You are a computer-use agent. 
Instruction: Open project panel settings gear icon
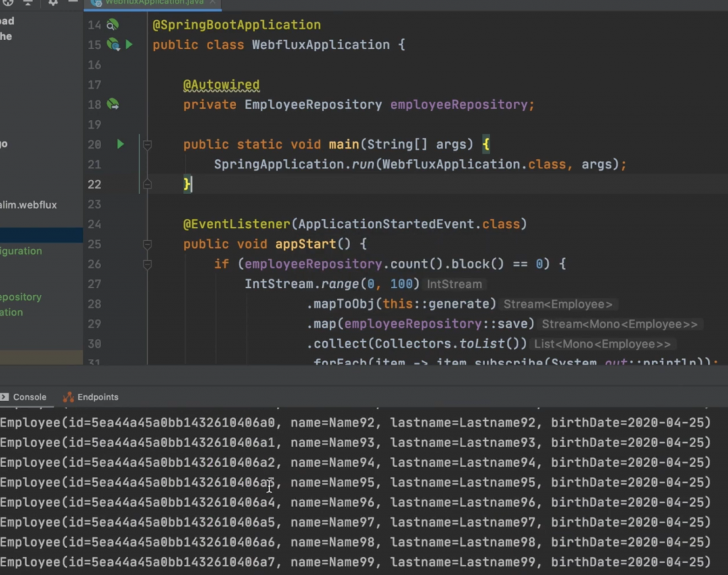click(53, 3)
